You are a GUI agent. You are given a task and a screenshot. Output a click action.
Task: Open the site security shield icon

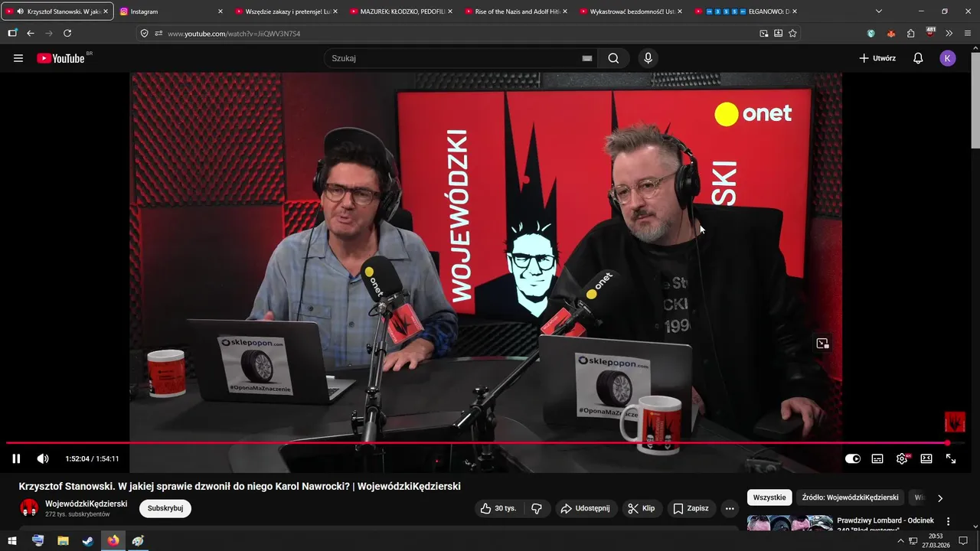tap(144, 33)
